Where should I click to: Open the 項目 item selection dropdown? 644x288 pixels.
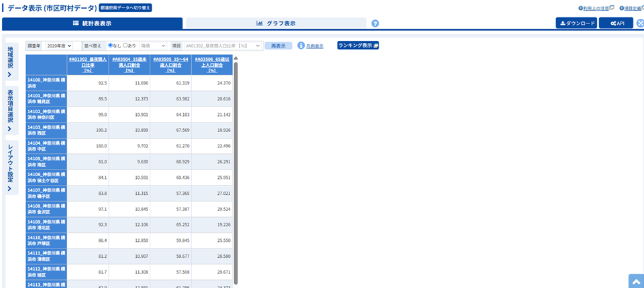(223, 46)
